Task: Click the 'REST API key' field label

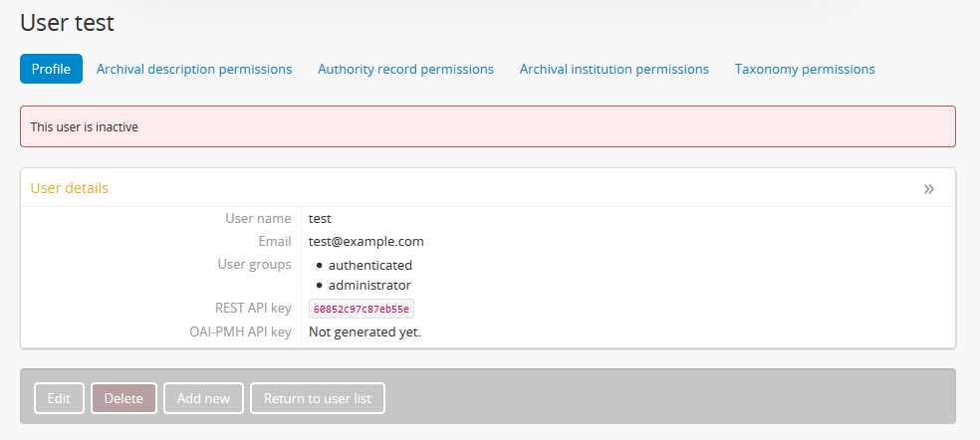Action: pyautogui.click(x=253, y=308)
